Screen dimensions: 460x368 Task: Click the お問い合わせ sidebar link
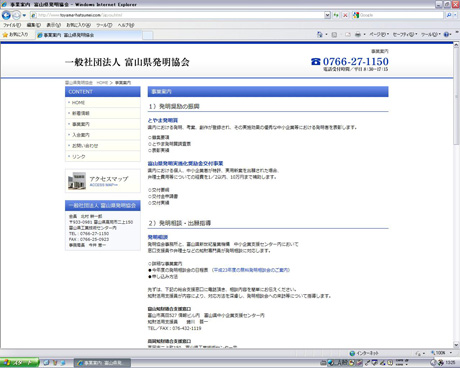click(85, 146)
